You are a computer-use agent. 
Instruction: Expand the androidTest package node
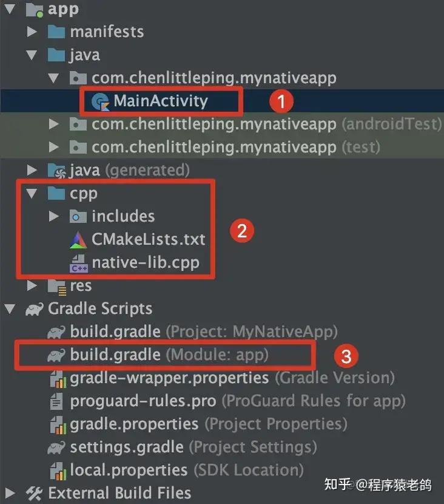54,124
